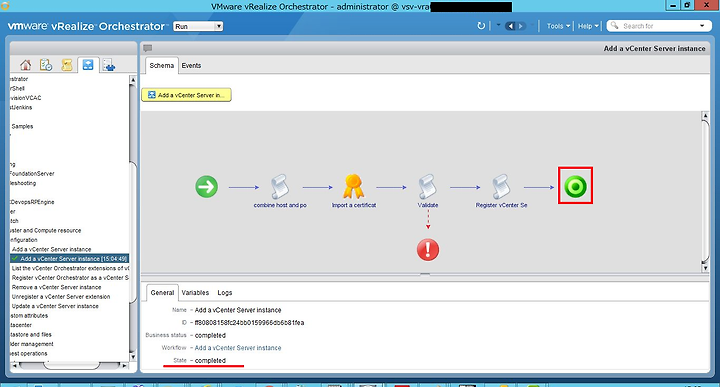
Task: Select 'Remove a vCenter Server instance' item
Action: click(56, 287)
